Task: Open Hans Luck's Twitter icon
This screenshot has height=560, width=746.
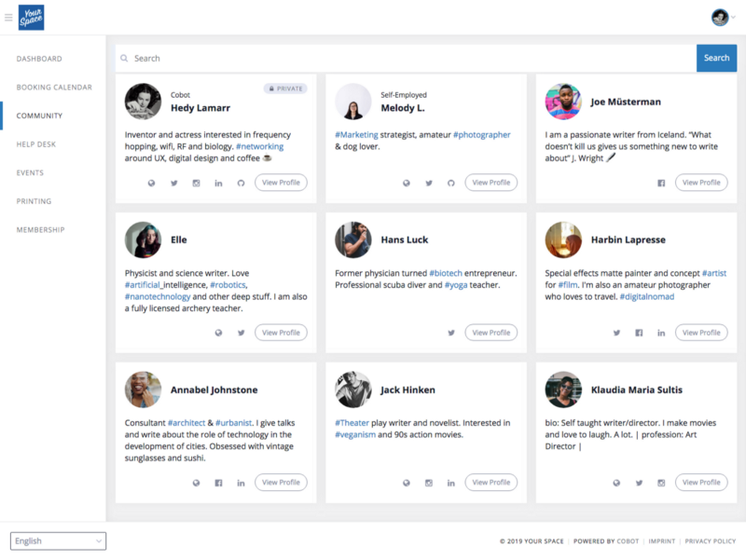Action: click(x=451, y=333)
